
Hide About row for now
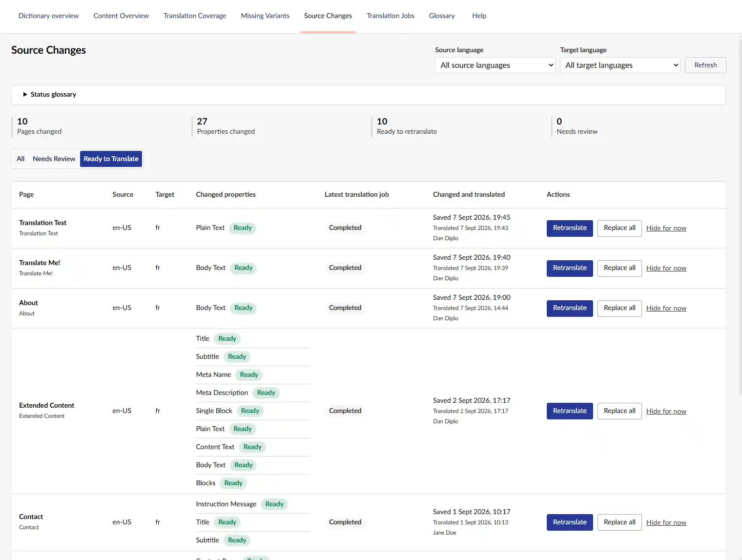click(666, 308)
